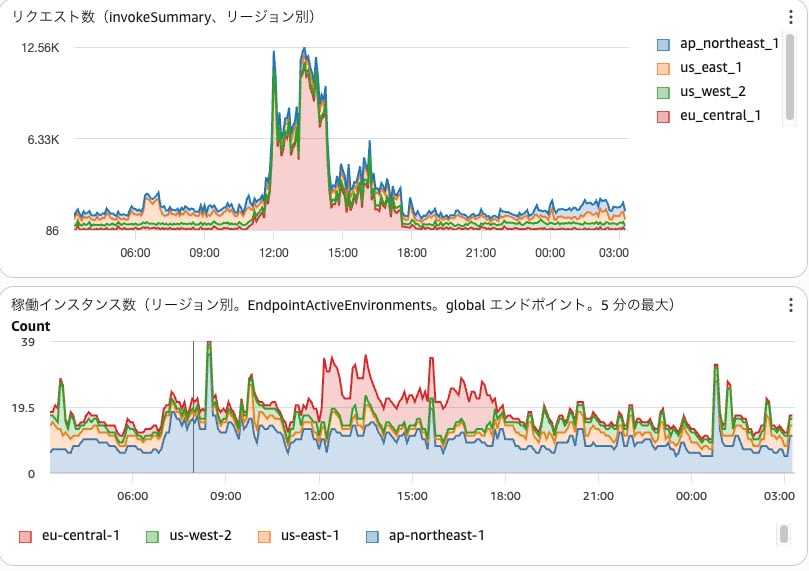Screen dimensions: 809x571
Task: Click the us-east-1 orange swatch in bottom legend
Action: pyautogui.click(x=264, y=536)
